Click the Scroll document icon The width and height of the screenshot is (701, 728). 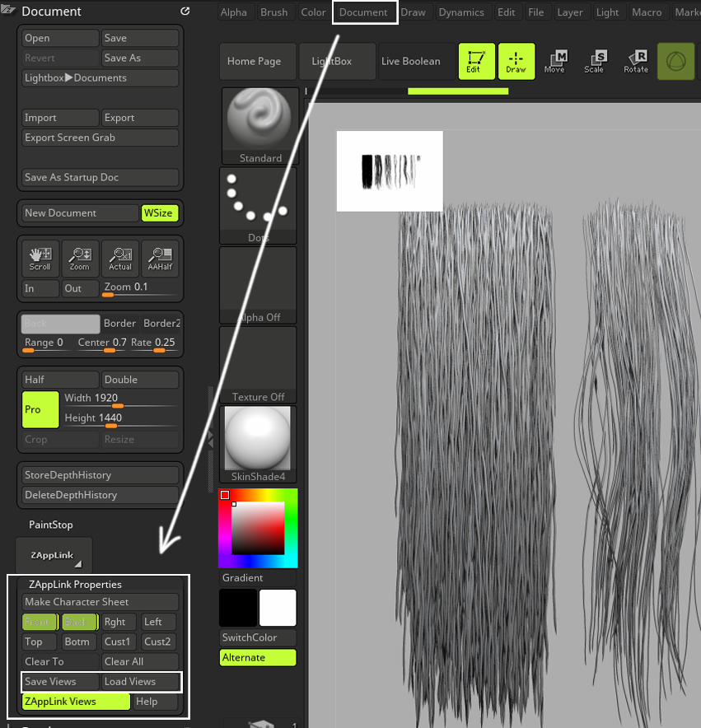pyautogui.click(x=40, y=259)
